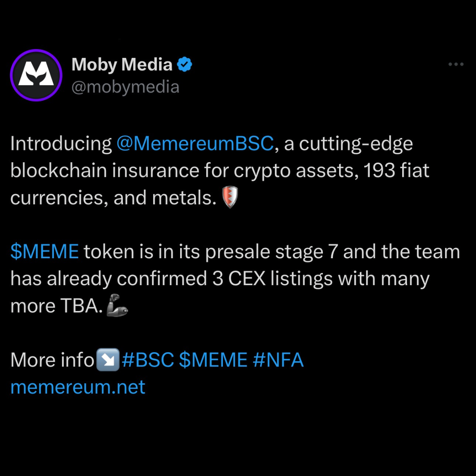Click the $MEME cashtag before 'token'
The width and height of the screenshot is (476, 476).
pos(44,252)
